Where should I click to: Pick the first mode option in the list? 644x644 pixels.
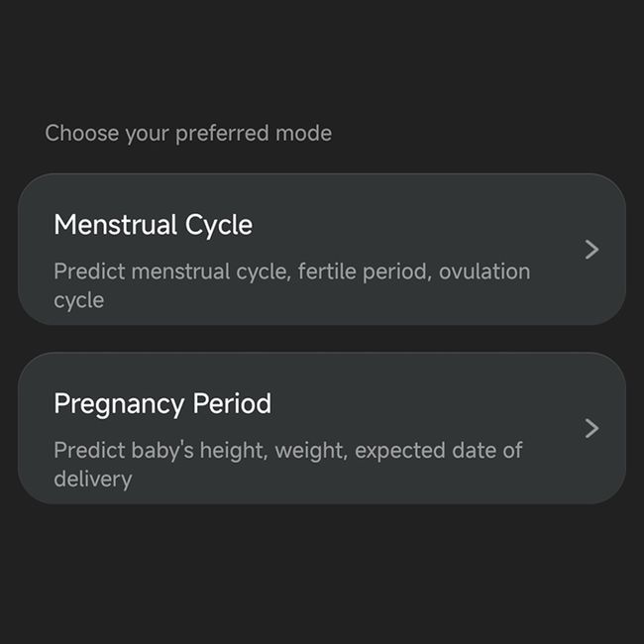(322, 250)
